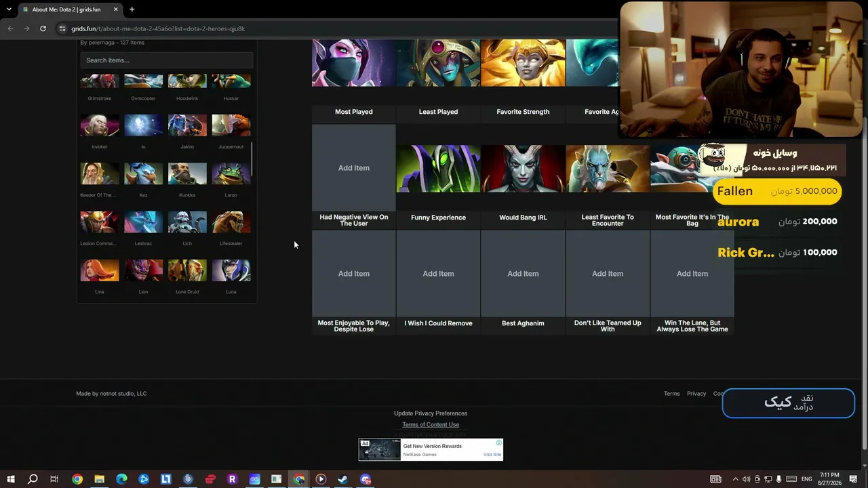868x488 pixels.
Task: Select the Lion hero thumbnail
Action: tap(143, 270)
